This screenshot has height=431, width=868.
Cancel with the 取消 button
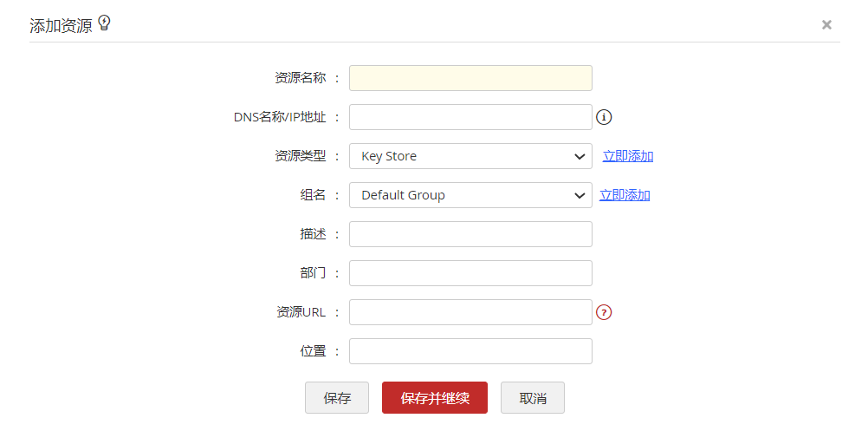coord(533,398)
